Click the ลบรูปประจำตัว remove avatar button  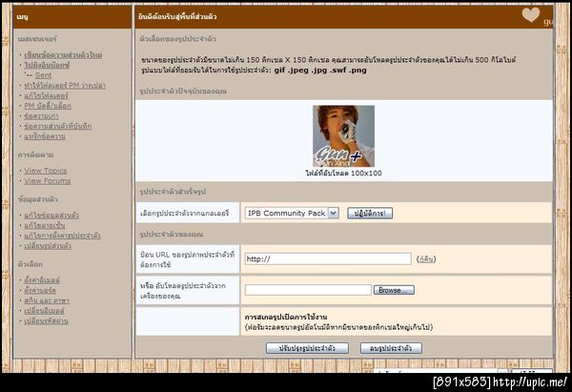pos(391,348)
